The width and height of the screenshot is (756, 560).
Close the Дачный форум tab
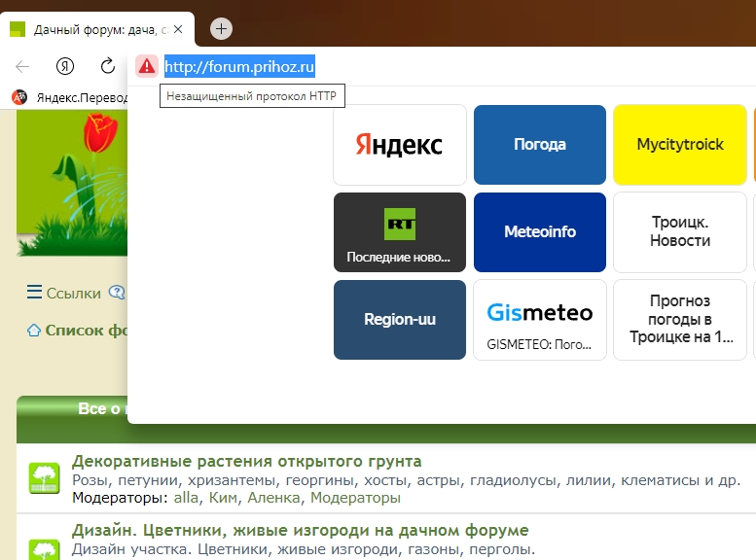point(178,29)
